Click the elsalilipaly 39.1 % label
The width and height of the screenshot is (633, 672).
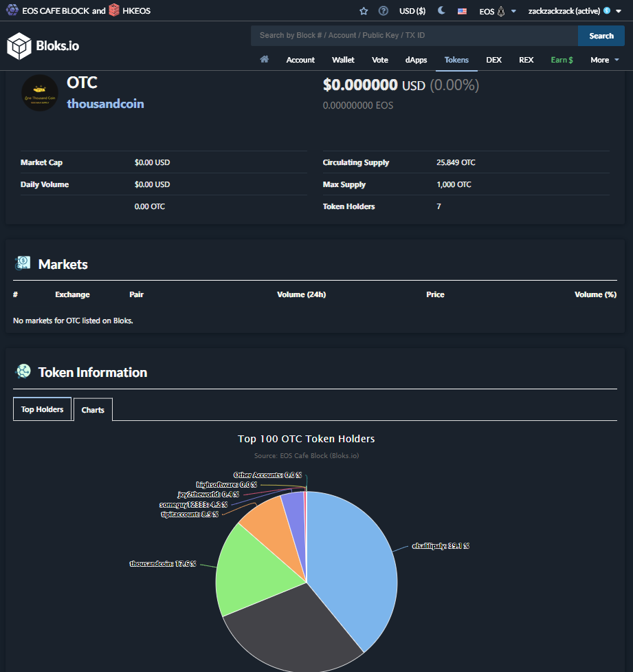coord(441,546)
